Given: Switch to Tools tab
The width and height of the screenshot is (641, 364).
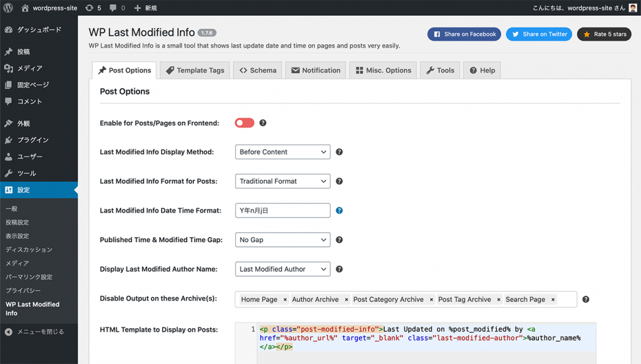Looking at the screenshot, I should [x=440, y=70].
